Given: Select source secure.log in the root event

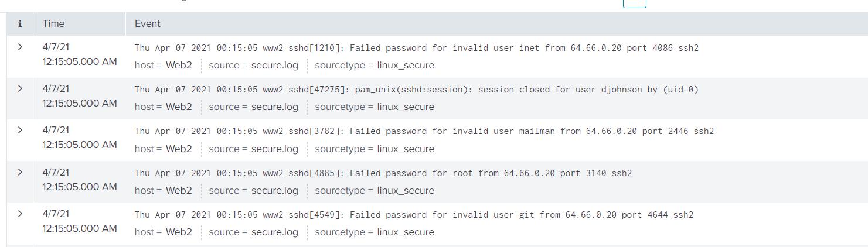Looking at the screenshot, I should (275, 191).
